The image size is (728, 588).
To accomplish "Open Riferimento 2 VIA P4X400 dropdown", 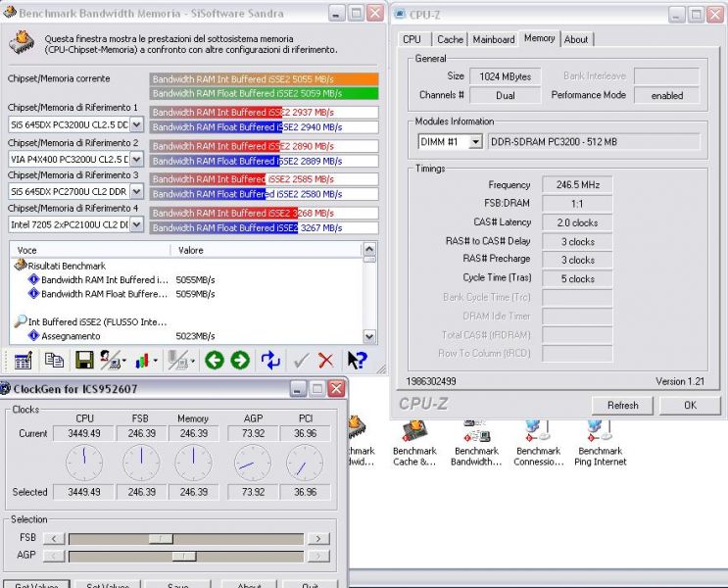I will pyautogui.click(x=136, y=160).
